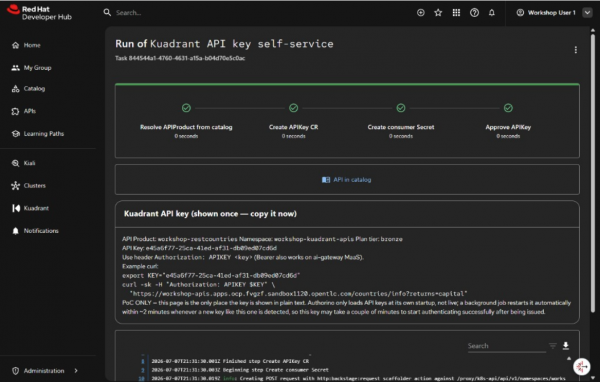Open the notifications bell in header
This screenshot has height=382, width=600.
[x=492, y=13]
